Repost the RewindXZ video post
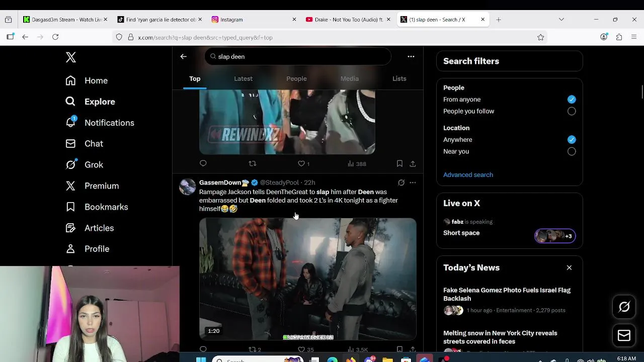Image resolution: width=644 pixels, height=362 pixels. (x=253, y=163)
